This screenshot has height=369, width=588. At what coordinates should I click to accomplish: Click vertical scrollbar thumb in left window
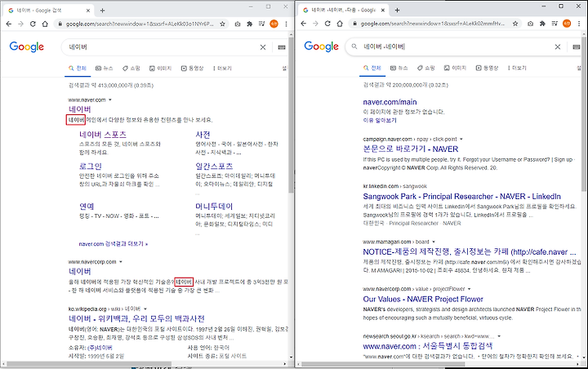tap(291, 115)
